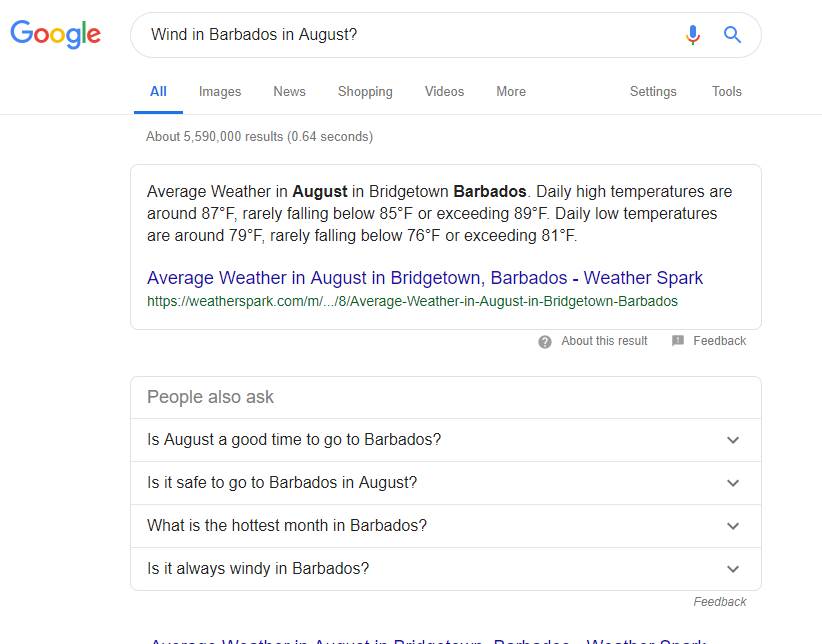Image resolution: width=822 pixels, height=644 pixels.
Task: Click italic Feedback below People also ask
Action: pyautogui.click(x=720, y=602)
